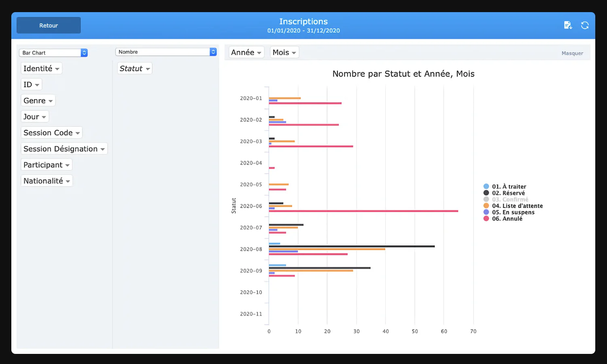The width and height of the screenshot is (607, 364).
Task: Enable the greyed '03. Confirmé' legend series
Action: 510,199
